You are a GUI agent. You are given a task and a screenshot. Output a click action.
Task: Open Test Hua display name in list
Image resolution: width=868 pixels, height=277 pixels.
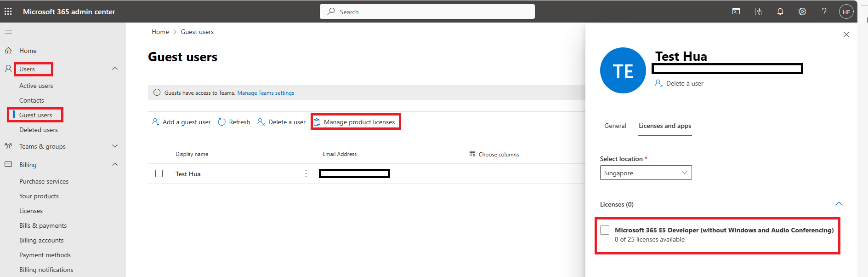click(188, 174)
